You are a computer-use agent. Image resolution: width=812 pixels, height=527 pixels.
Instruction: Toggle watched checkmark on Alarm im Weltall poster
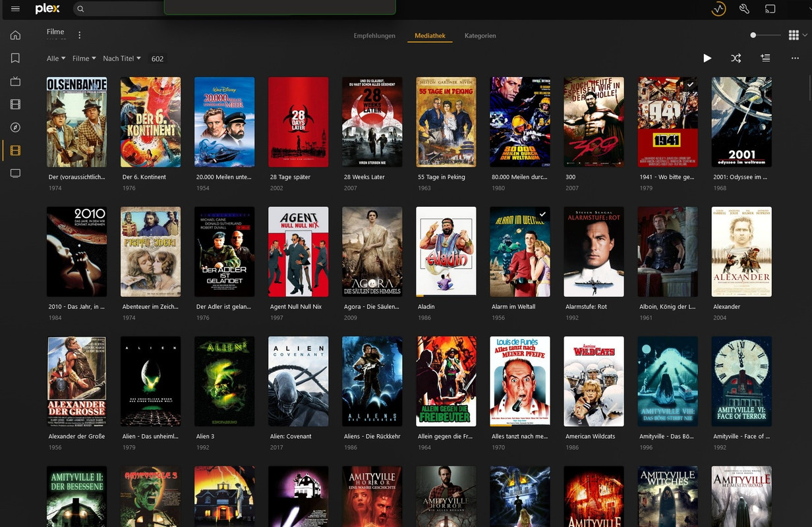click(x=542, y=215)
